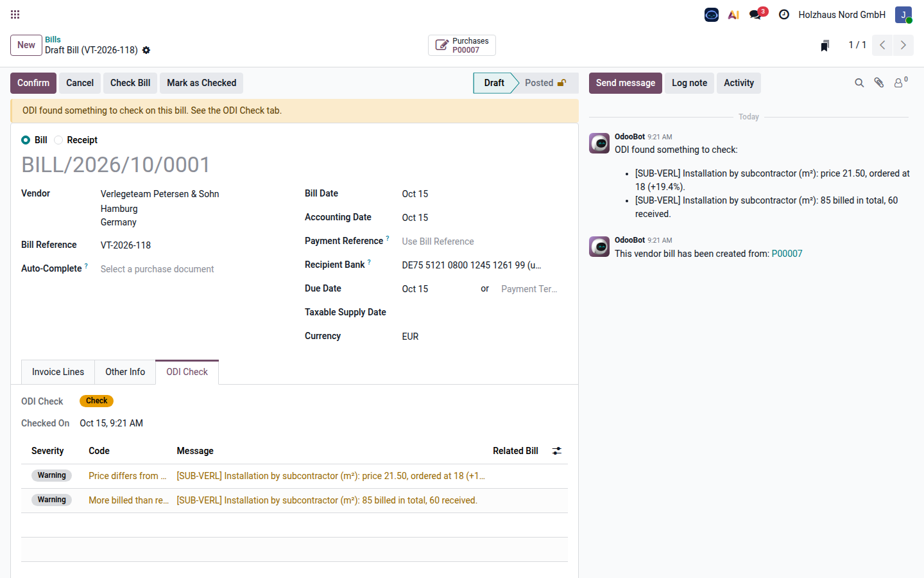Click the Activity button in chatter
The width and height of the screenshot is (924, 578).
pyautogui.click(x=739, y=83)
